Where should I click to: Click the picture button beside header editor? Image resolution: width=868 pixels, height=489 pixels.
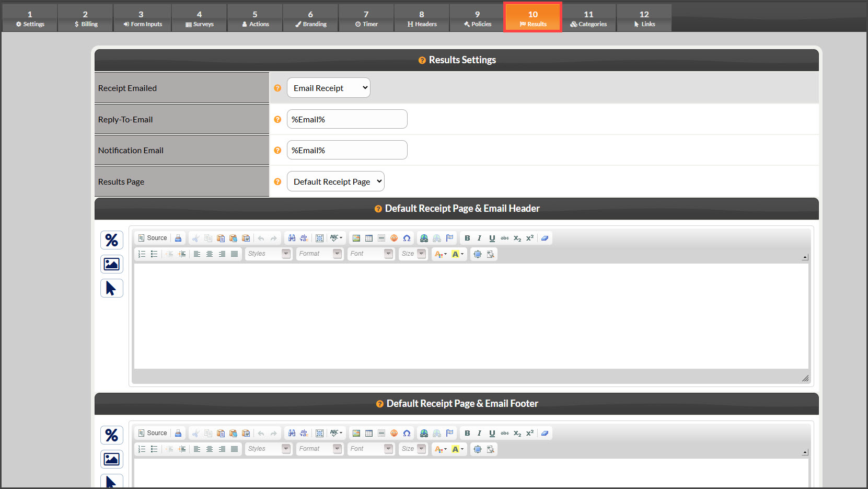pyautogui.click(x=112, y=264)
